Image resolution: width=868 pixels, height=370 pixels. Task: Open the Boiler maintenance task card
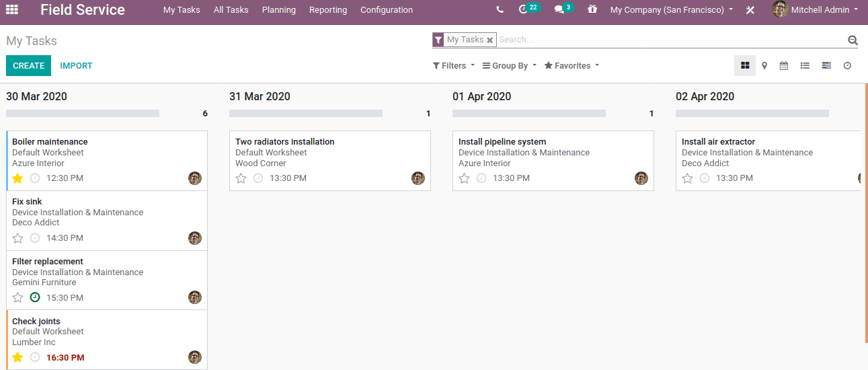pos(107,161)
